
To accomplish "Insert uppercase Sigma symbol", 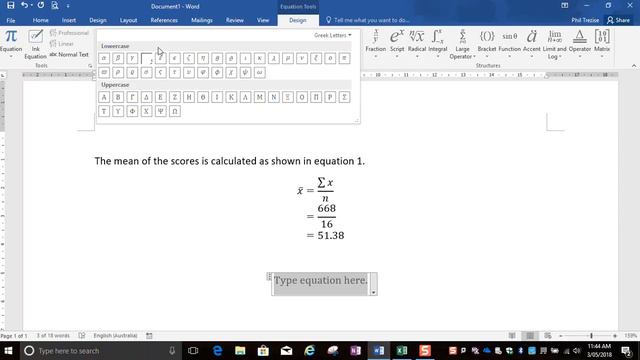I will (344, 97).
